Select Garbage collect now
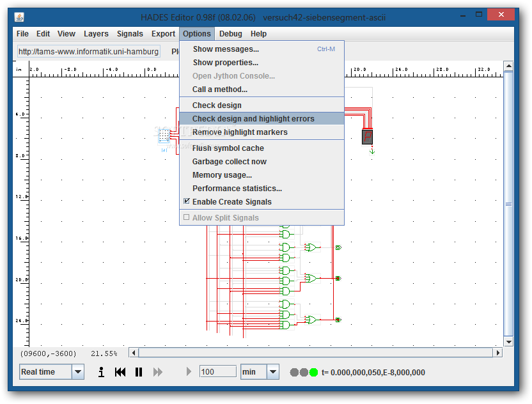Screen dimensions: 532x404 tap(262, 162)
